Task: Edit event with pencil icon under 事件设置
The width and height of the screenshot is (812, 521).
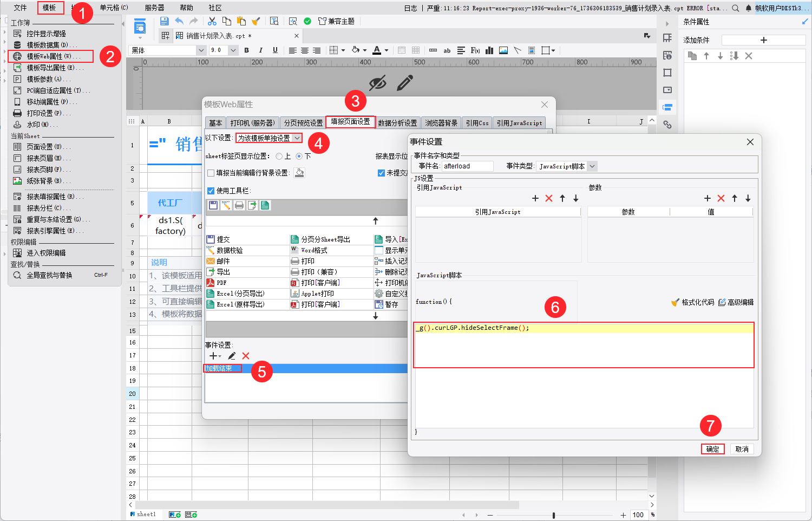Action: (x=232, y=356)
